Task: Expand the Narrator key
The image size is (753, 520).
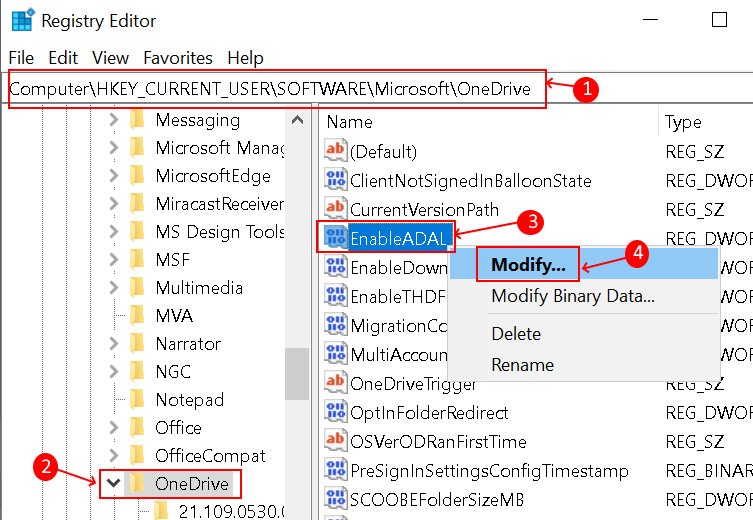Action: [x=113, y=344]
